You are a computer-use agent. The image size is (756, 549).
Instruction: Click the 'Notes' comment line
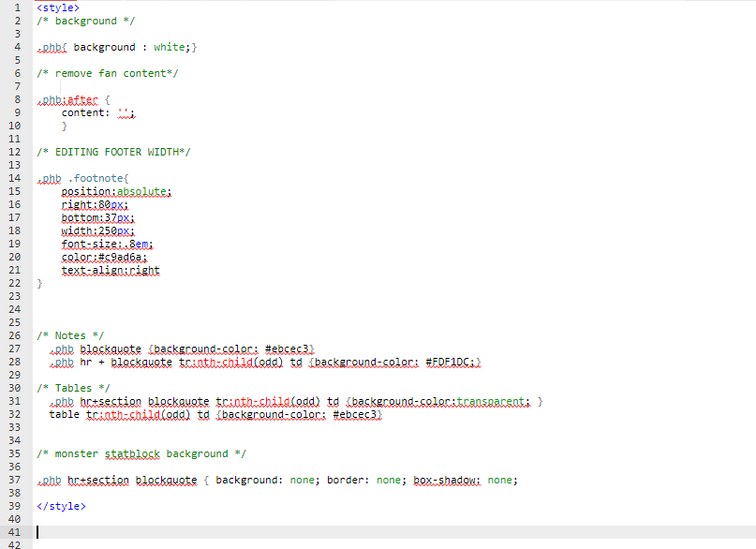(x=70, y=335)
